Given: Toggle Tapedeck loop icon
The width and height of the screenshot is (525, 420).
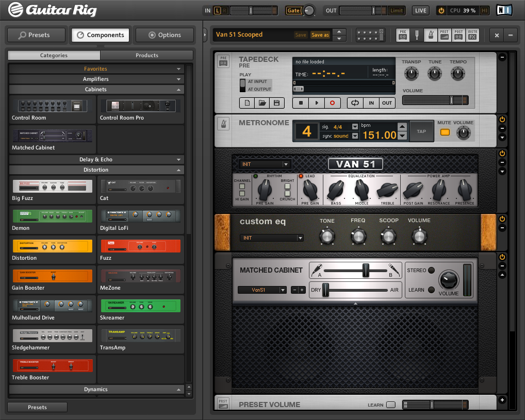Looking at the screenshot, I should click(355, 103).
